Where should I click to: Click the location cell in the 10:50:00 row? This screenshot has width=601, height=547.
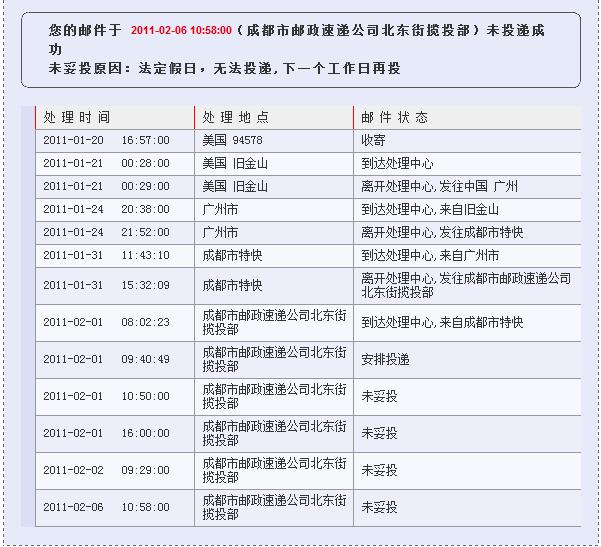[274, 396]
